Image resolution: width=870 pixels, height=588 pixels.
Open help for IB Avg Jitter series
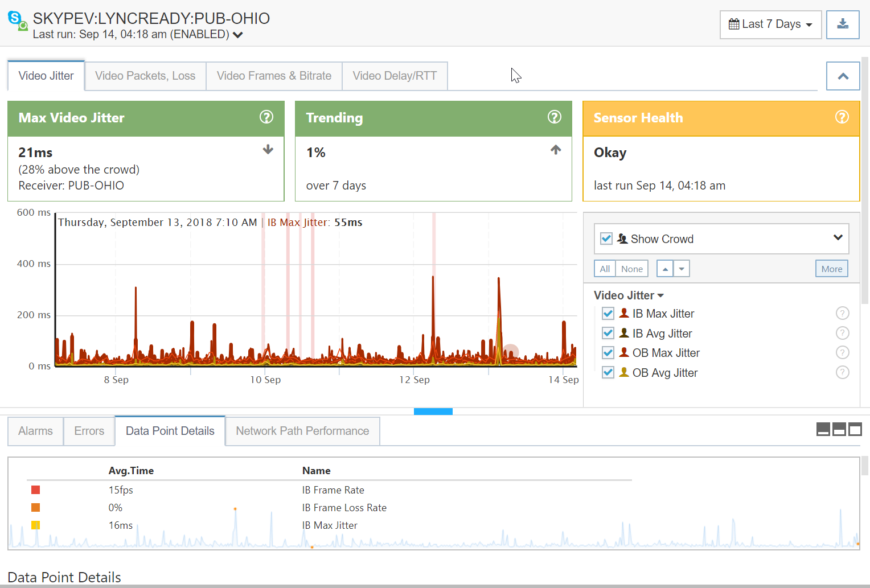tap(843, 333)
